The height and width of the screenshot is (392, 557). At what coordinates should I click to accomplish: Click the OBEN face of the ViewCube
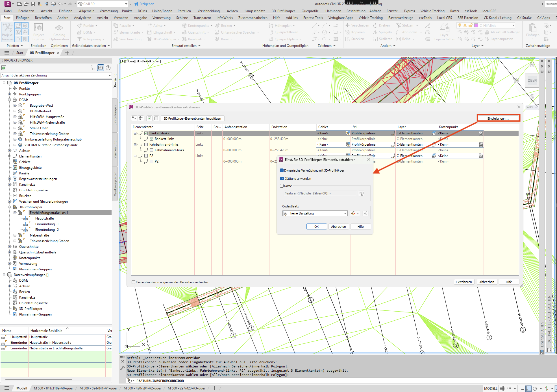[x=532, y=80]
